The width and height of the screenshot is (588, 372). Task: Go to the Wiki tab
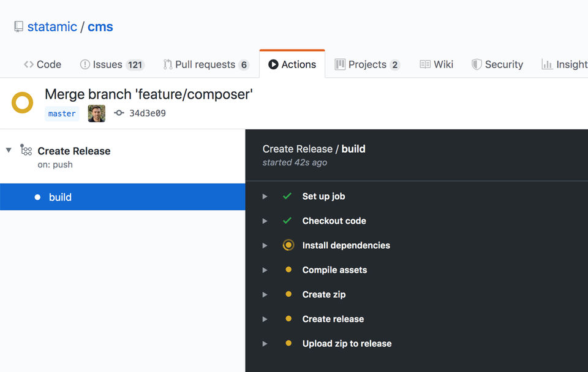(x=437, y=64)
